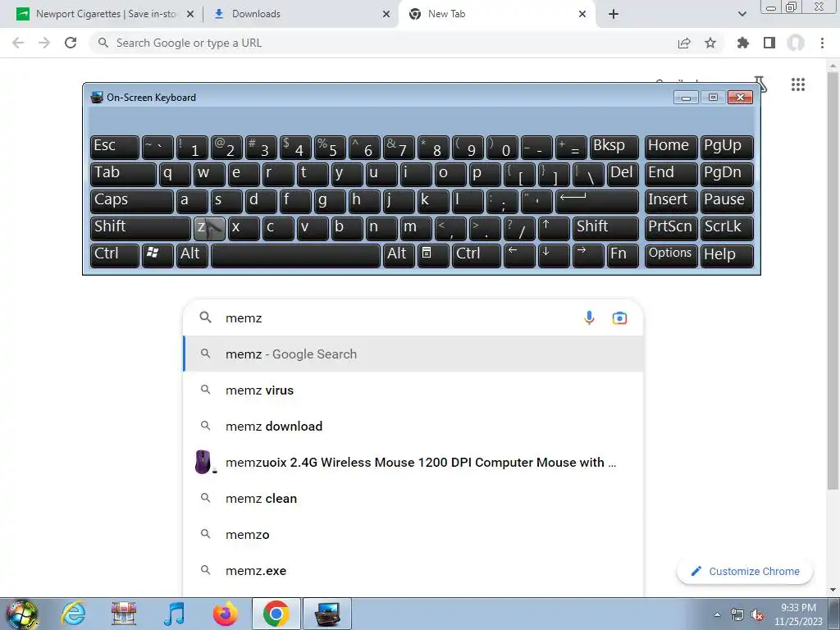Image resolution: width=840 pixels, height=630 pixels.
Task: Go back with the browser back arrow
Action: click(x=18, y=43)
